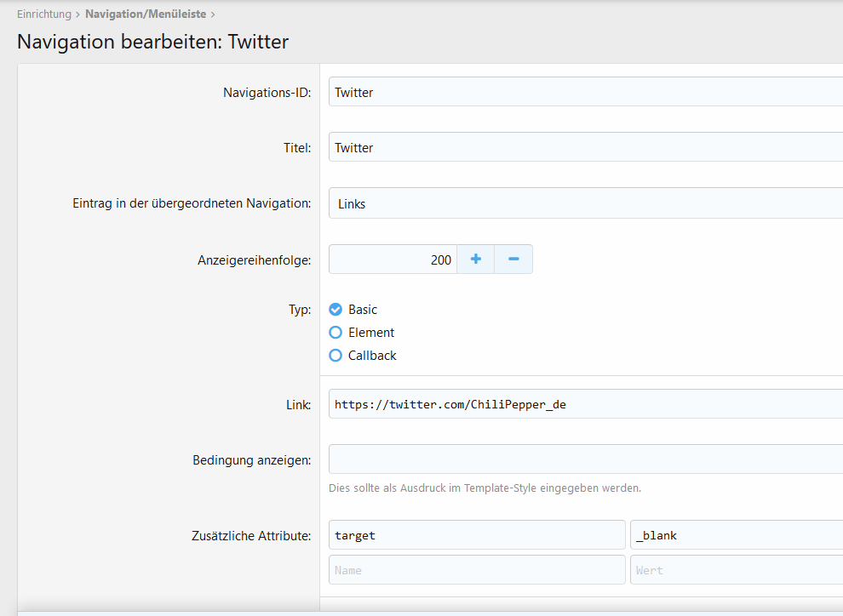Select the Element type radio button
843x616 pixels.
pyautogui.click(x=335, y=333)
